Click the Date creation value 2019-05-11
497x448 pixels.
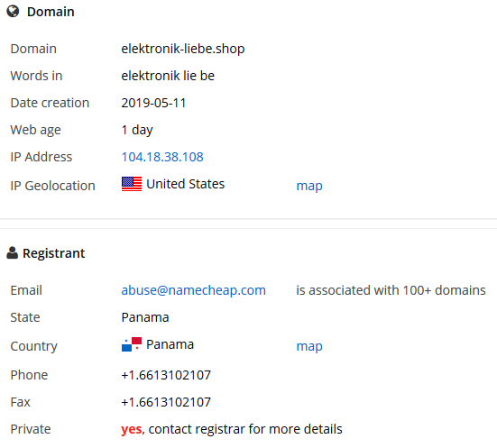tap(153, 103)
